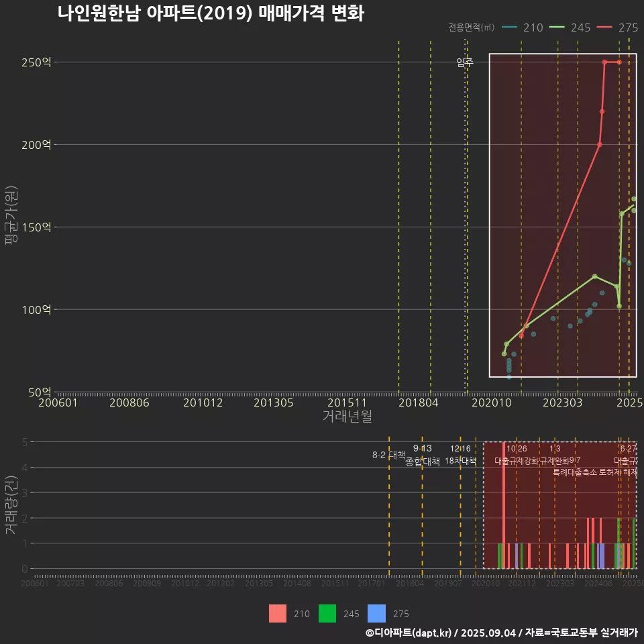
Task: Select the blue 275 swatch in bottom legend
Action: [377, 613]
